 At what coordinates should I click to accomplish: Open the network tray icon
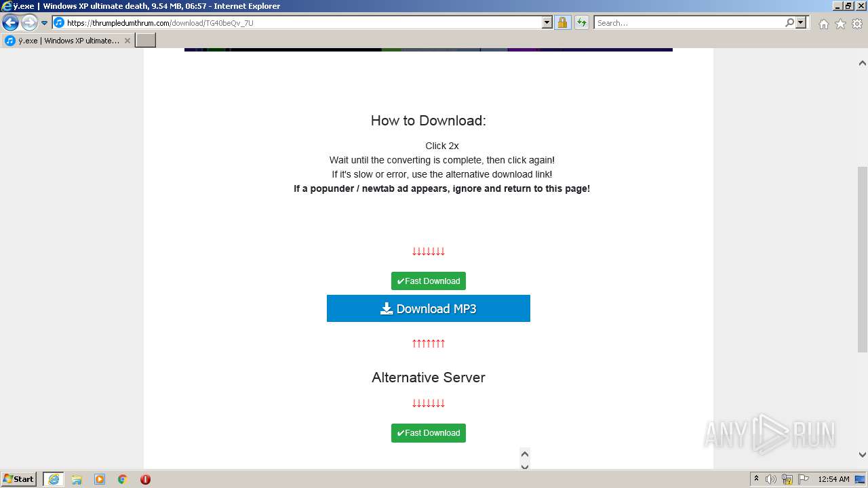point(787,479)
